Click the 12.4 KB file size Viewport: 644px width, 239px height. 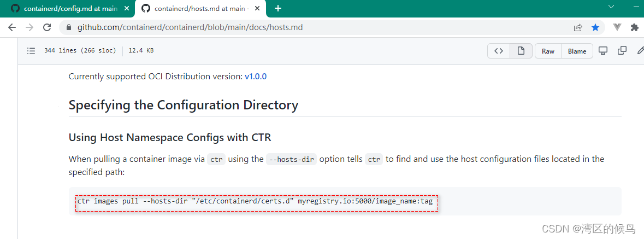(141, 51)
